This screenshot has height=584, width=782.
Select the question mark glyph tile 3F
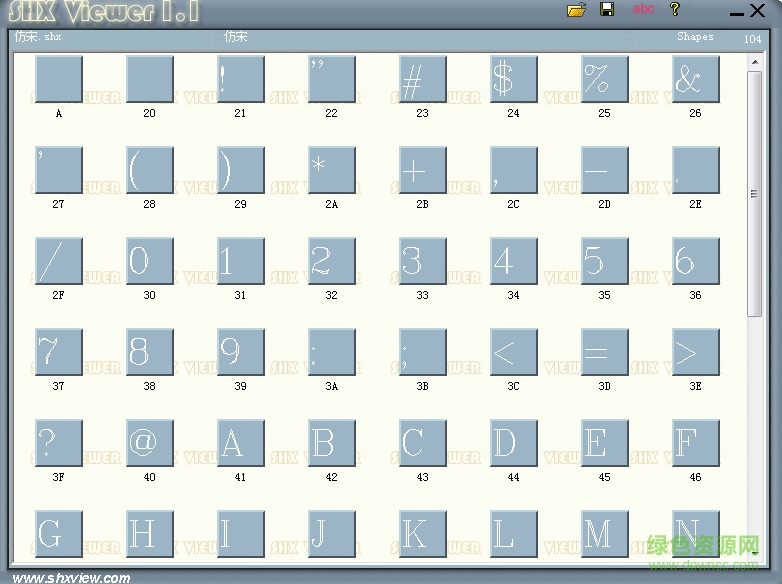(x=59, y=443)
